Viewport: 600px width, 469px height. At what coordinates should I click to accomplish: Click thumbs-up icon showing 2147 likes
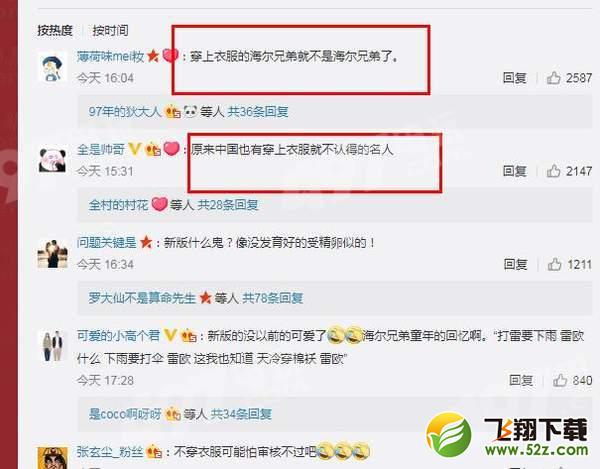tap(553, 171)
